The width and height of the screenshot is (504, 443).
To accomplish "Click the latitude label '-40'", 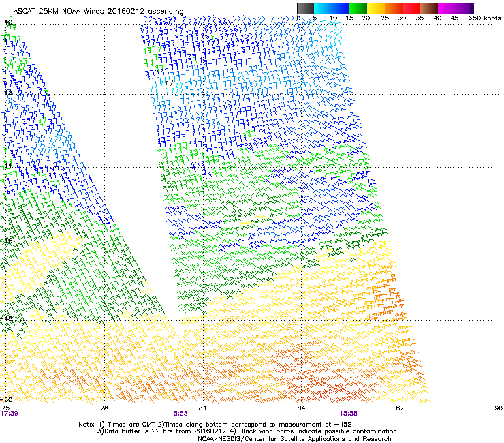I will (6, 22).
